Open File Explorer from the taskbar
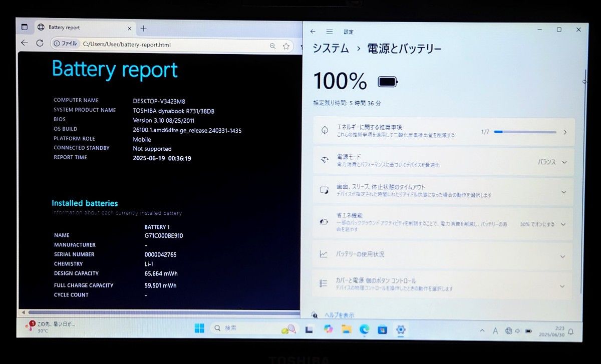This screenshot has width=601, height=364. [x=348, y=330]
